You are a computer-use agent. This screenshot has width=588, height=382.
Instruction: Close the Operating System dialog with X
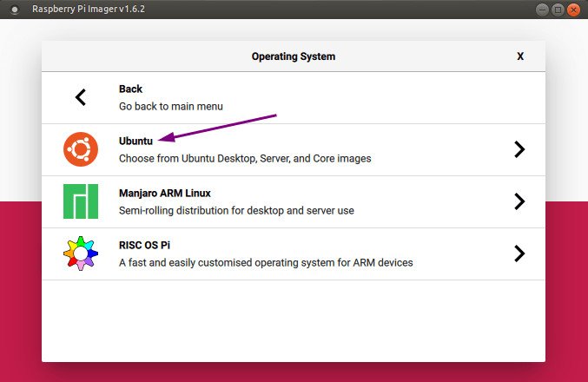click(520, 56)
